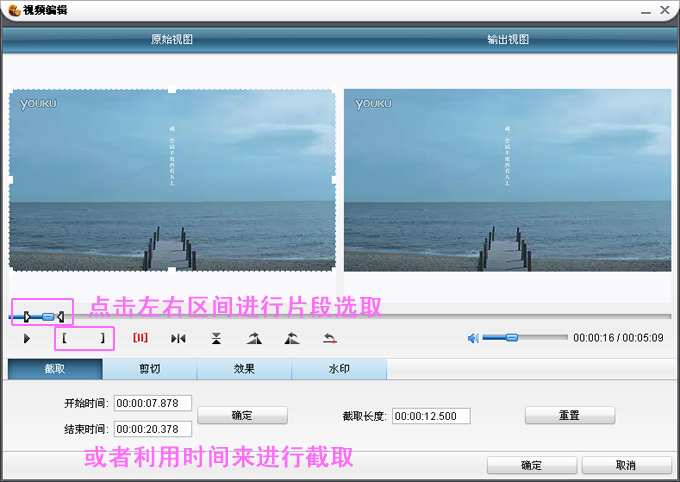Click the red bracketed split icon
This screenshot has width=680, height=482.
(141, 338)
